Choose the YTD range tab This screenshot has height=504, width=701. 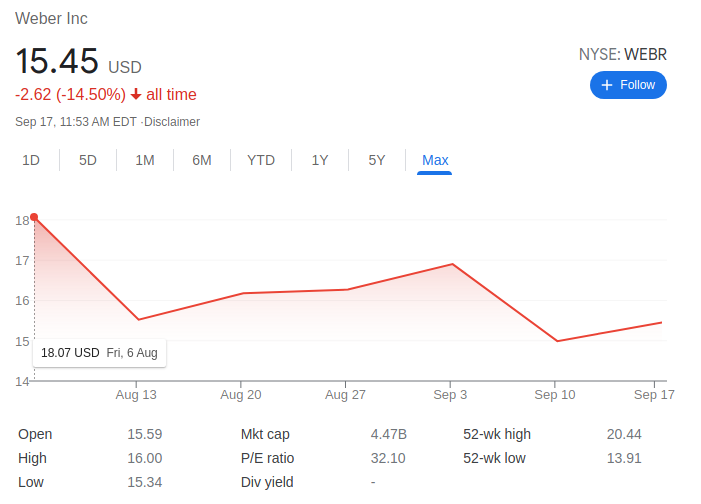coord(261,160)
